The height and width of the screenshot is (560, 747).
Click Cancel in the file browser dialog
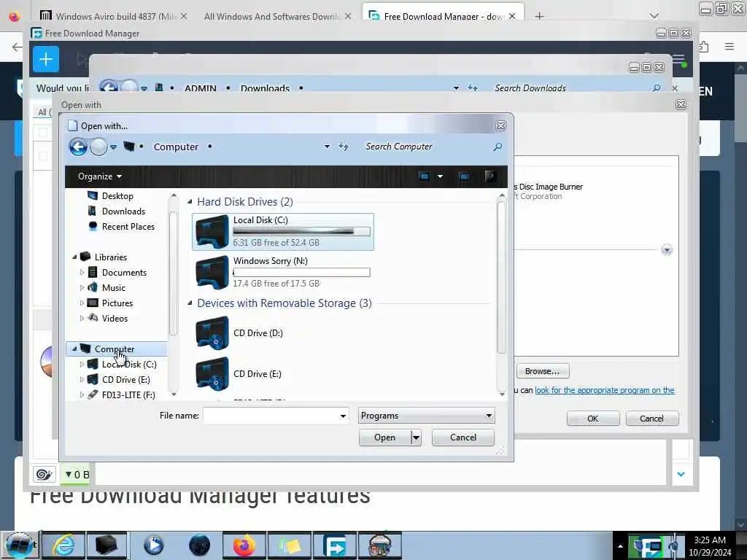click(463, 437)
